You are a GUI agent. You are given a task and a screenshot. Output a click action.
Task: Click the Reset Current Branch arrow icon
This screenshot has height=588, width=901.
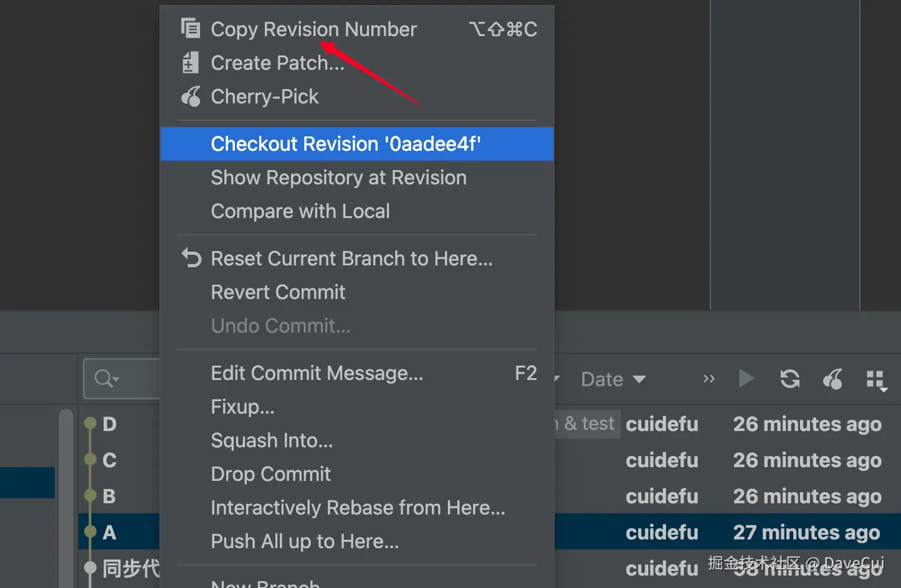(x=191, y=258)
